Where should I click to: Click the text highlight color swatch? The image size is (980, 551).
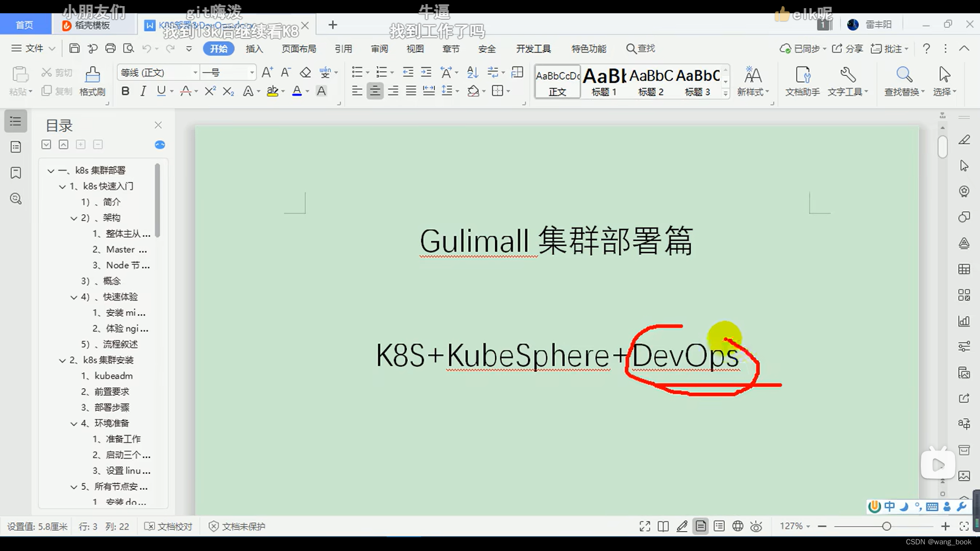(273, 91)
